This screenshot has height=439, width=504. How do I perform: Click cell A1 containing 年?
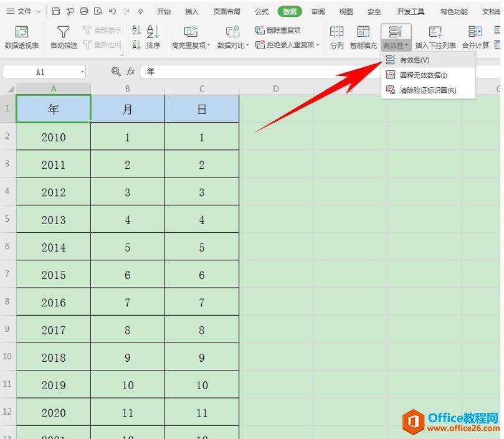coord(54,108)
